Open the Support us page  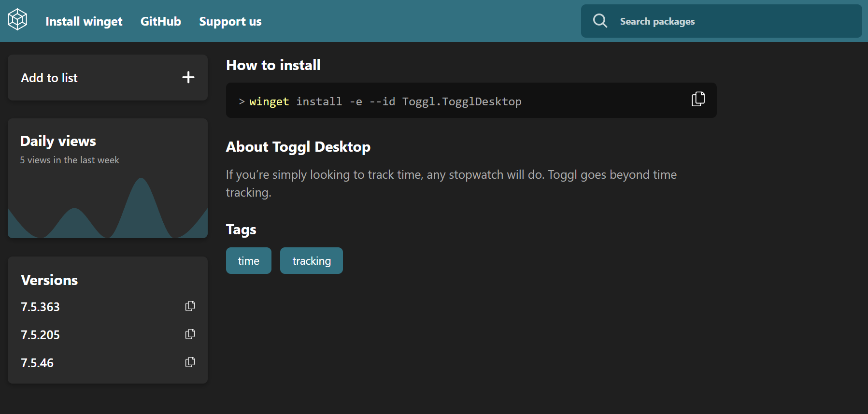230,21
